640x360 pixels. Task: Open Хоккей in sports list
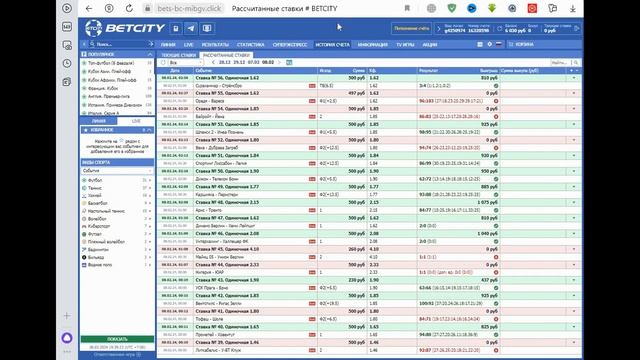tap(95, 196)
